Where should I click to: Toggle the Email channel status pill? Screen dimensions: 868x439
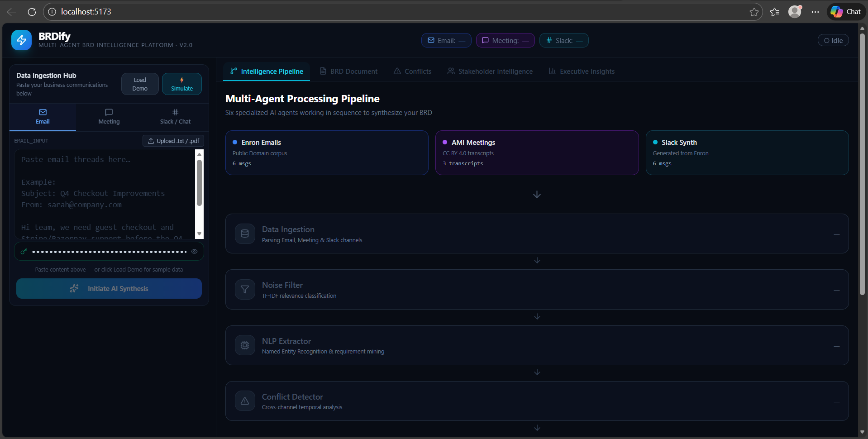[446, 40]
